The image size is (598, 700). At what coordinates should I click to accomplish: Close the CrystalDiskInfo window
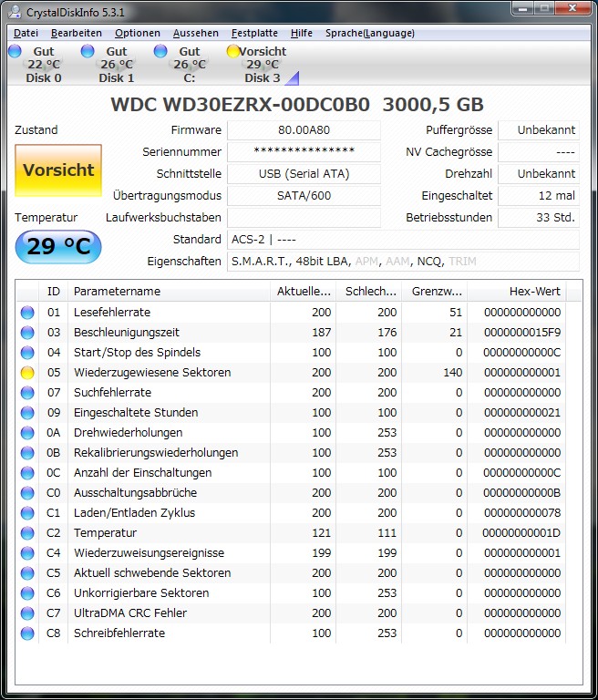pyautogui.click(x=572, y=8)
